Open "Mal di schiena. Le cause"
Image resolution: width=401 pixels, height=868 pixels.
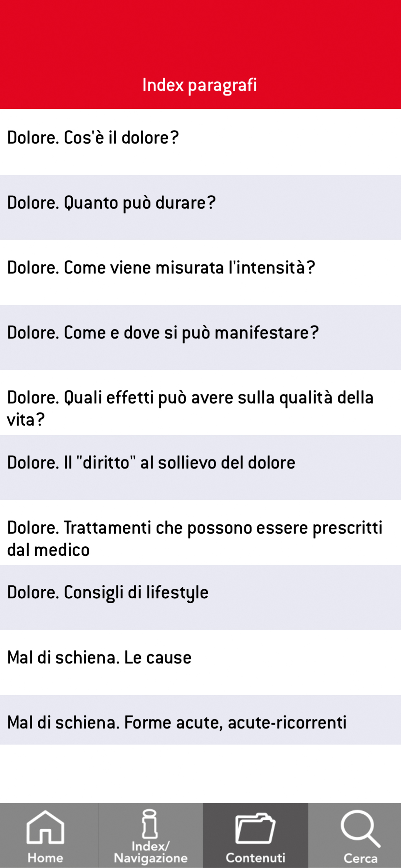[x=99, y=658]
